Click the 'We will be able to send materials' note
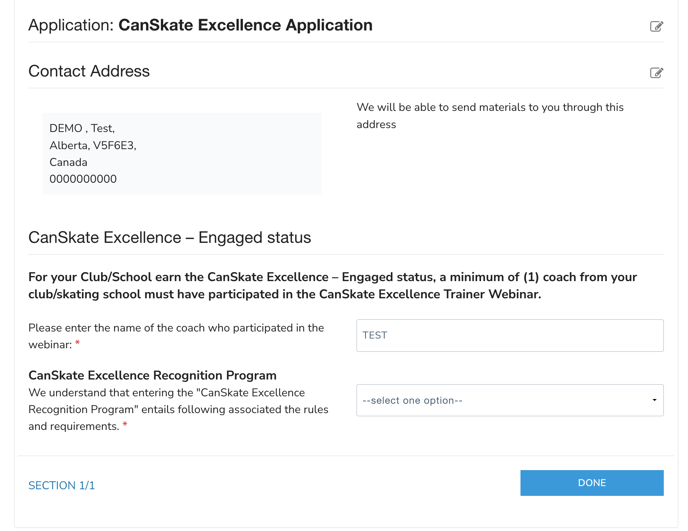 coord(489,116)
